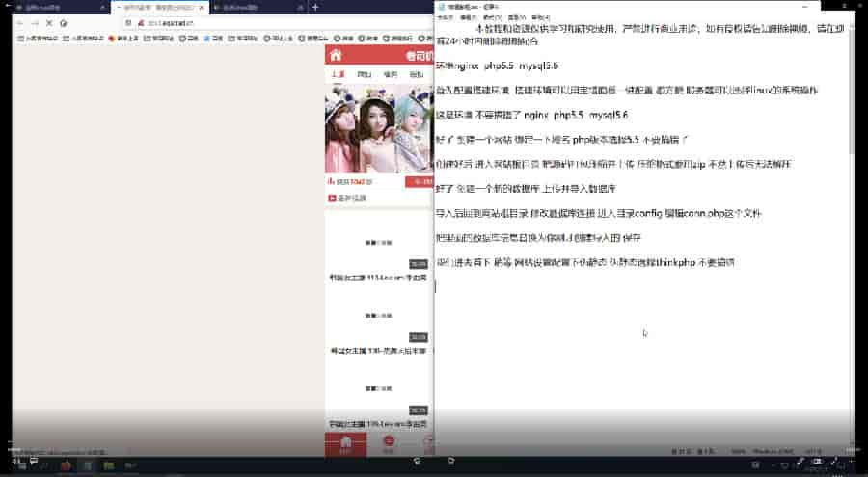
Task: Close the active browser tab
Action: tap(200, 8)
